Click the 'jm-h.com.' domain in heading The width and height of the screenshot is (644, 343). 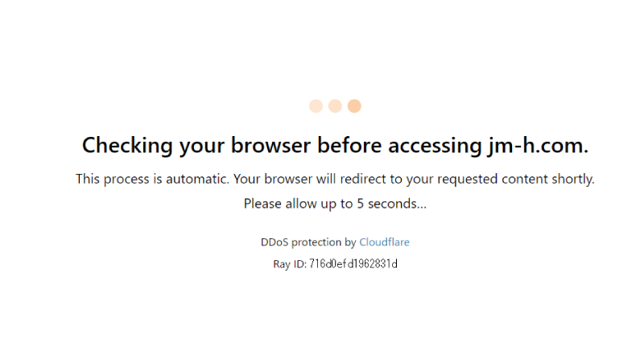538,146
